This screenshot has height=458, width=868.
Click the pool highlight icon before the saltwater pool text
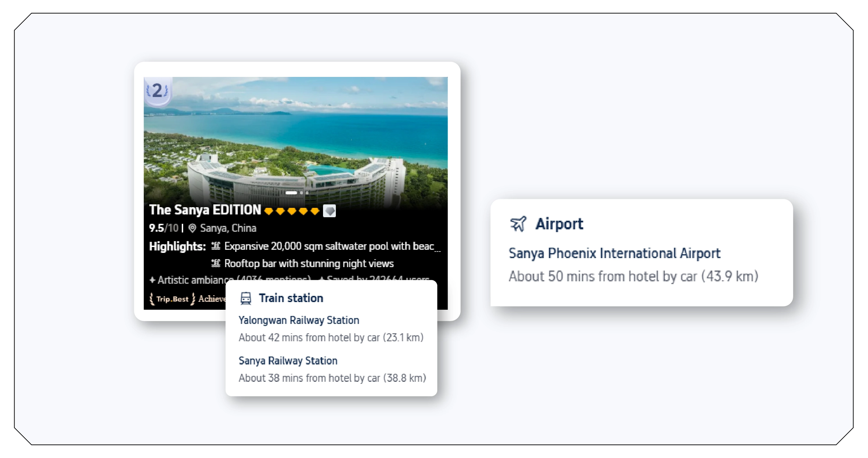(x=216, y=247)
